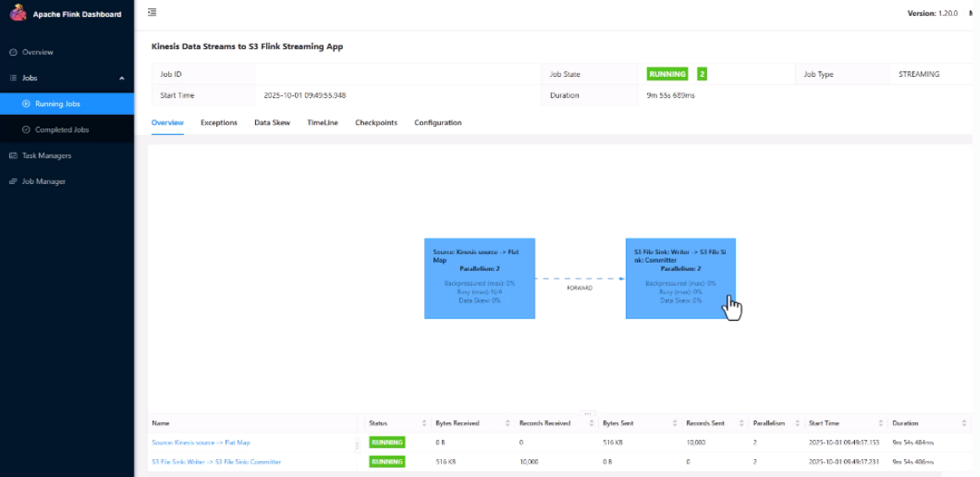
Task: Click the green RUNNING job state badge
Action: pyautogui.click(x=667, y=73)
